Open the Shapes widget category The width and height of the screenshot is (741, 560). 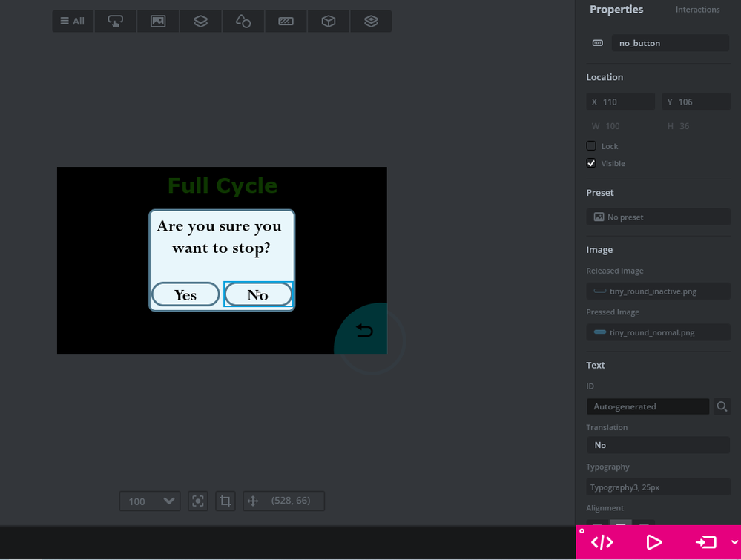(x=243, y=22)
